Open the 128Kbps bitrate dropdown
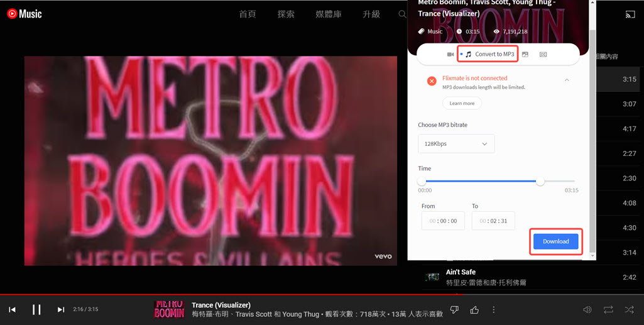This screenshot has width=644, height=325. click(456, 144)
